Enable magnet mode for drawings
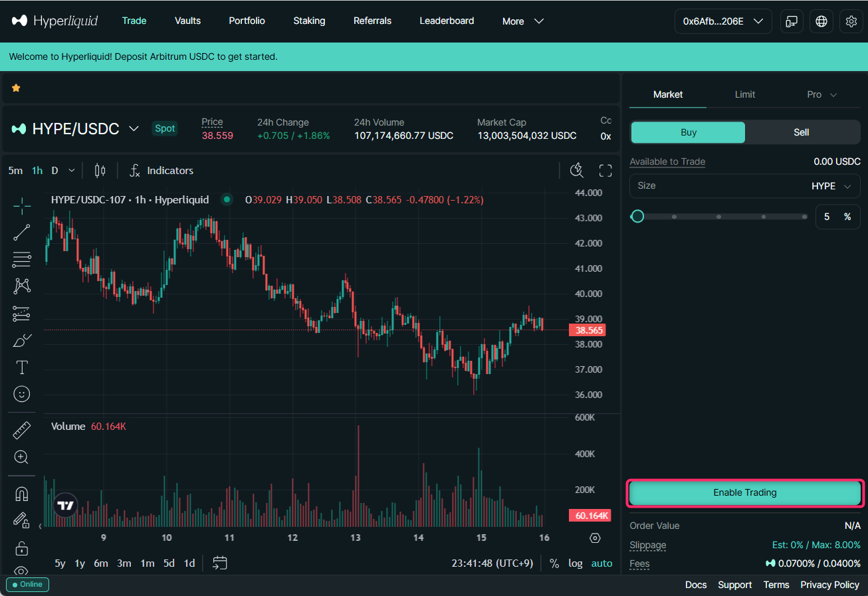 pyautogui.click(x=22, y=494)
